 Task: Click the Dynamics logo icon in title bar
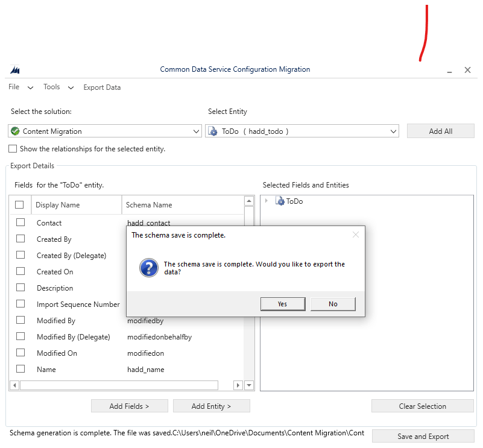point(15,70)
